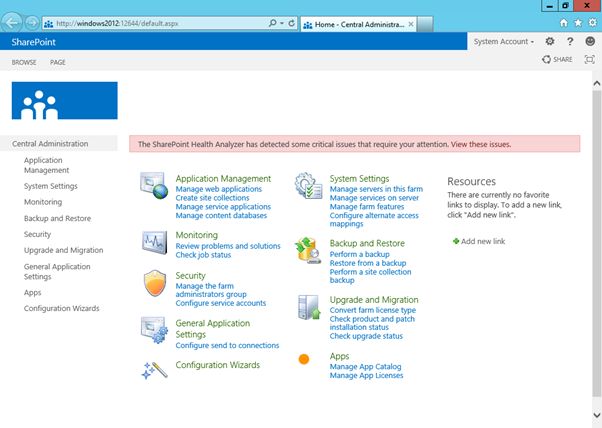The image size is (602, 428).
Task: Open Manage App Licenses link
Action: point(367,375)
